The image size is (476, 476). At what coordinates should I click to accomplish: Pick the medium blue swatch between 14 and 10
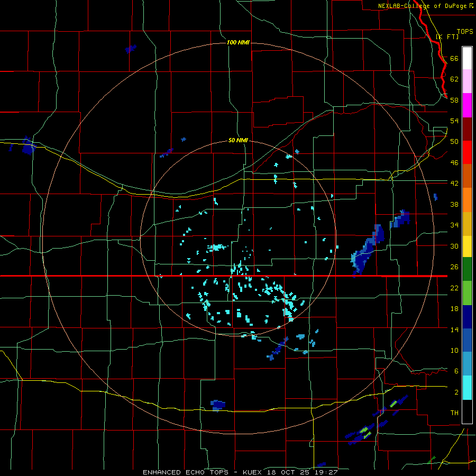(x=467, y=340)
